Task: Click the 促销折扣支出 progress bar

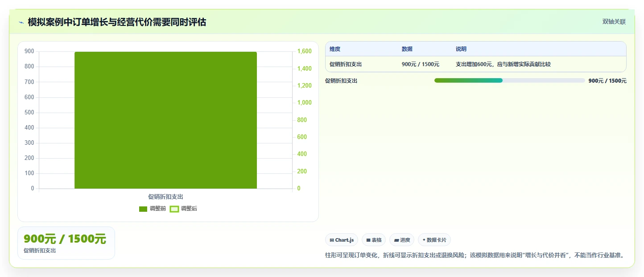Action: tap(509, 80)
